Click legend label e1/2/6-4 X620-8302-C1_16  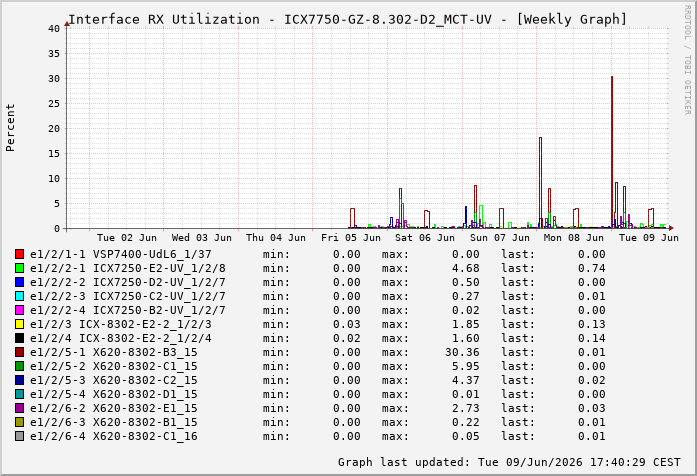pos(113,436)
